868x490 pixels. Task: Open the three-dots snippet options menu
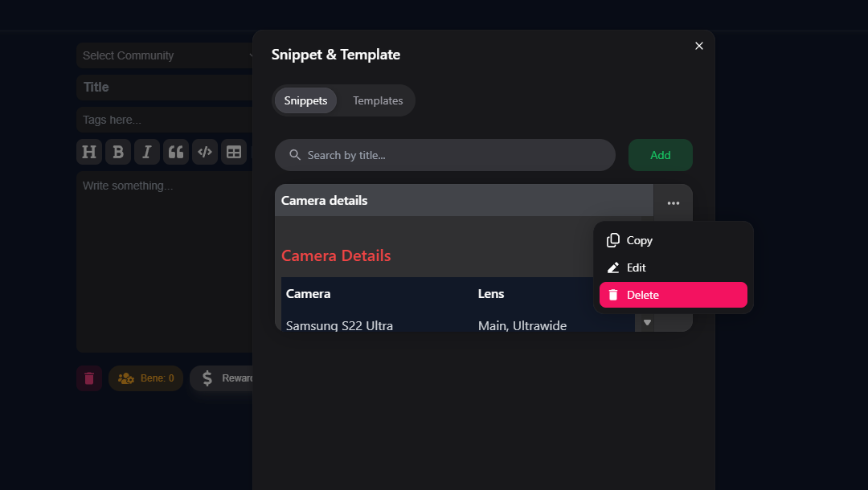click(x=674, y=203)
